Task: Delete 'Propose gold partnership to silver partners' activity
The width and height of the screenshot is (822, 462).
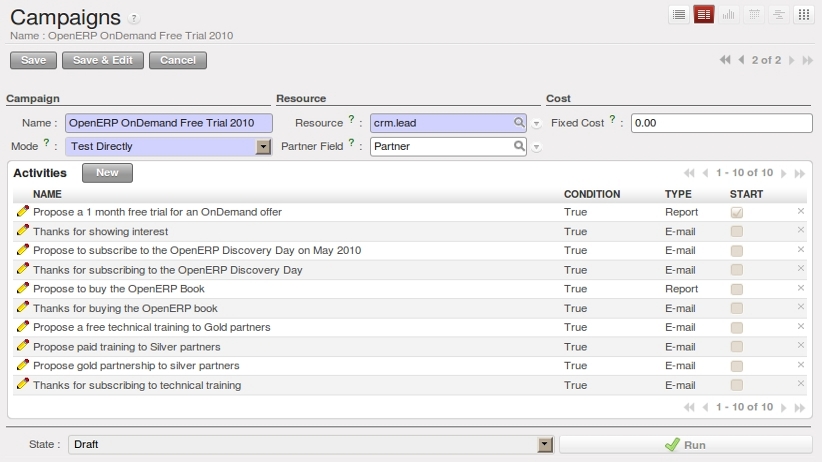Action: click(x=801, y=364)
